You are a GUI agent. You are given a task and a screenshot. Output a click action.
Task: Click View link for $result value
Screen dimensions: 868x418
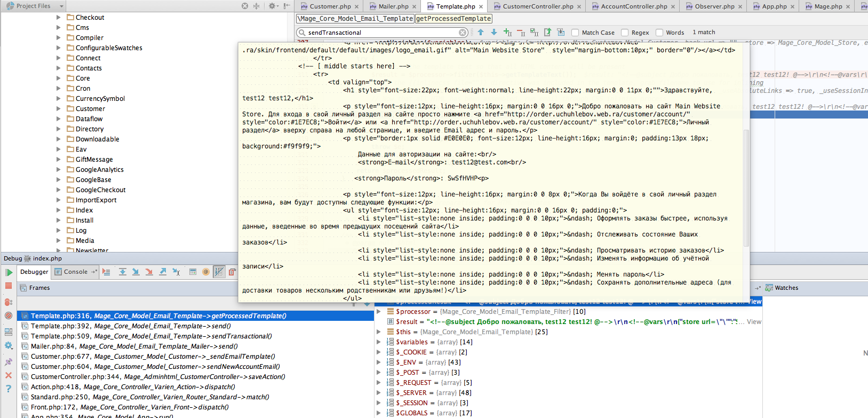[754, 322]
